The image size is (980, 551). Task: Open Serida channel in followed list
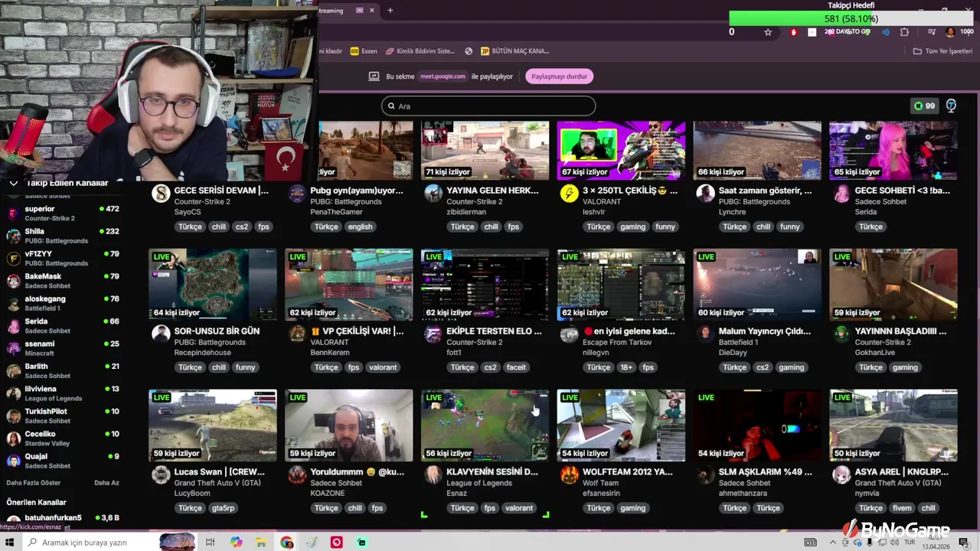[x=63, y=326]
